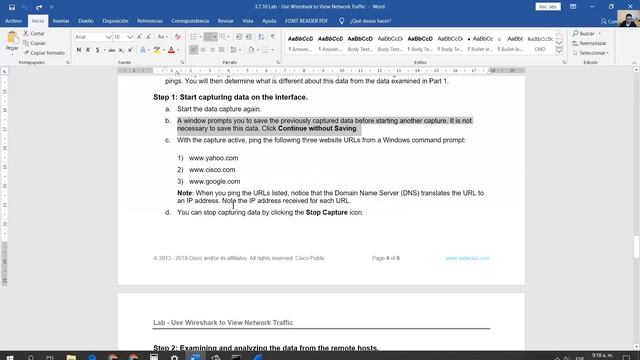Open the Arial font name dropdown

click(108, 37)
